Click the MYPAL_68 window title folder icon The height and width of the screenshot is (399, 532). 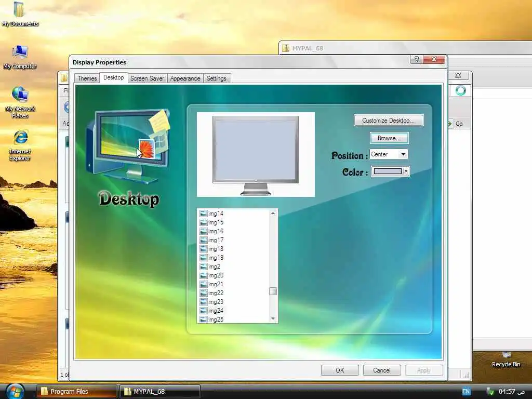click(286, 48)
